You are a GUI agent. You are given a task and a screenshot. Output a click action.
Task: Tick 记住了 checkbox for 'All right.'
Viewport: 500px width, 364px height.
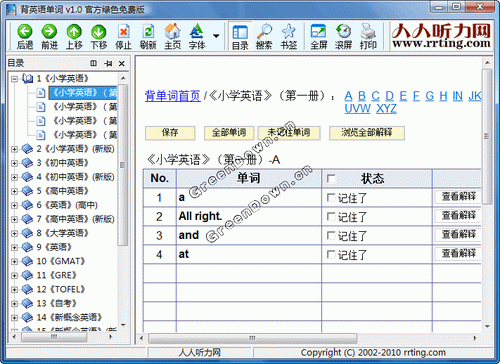coord(331,217)
